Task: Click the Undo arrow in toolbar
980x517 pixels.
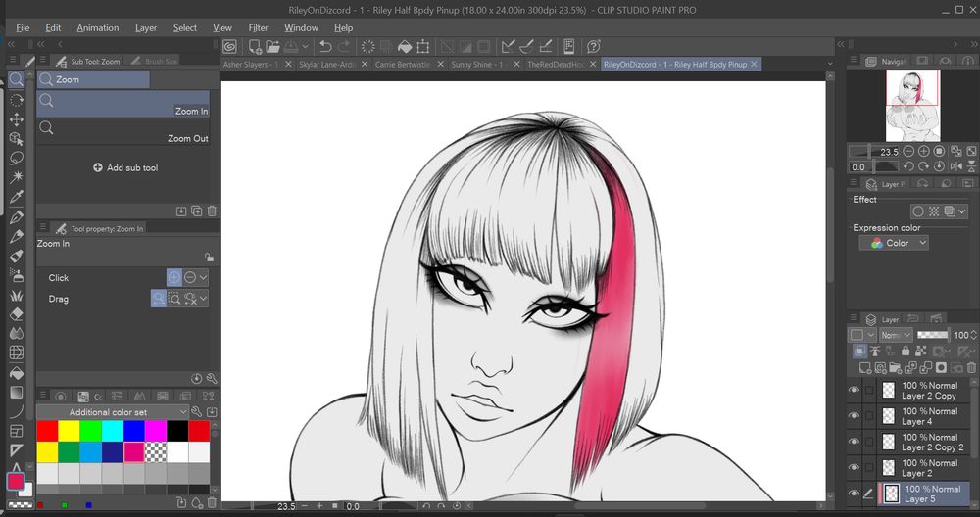Action: click(x=324, y=46)
